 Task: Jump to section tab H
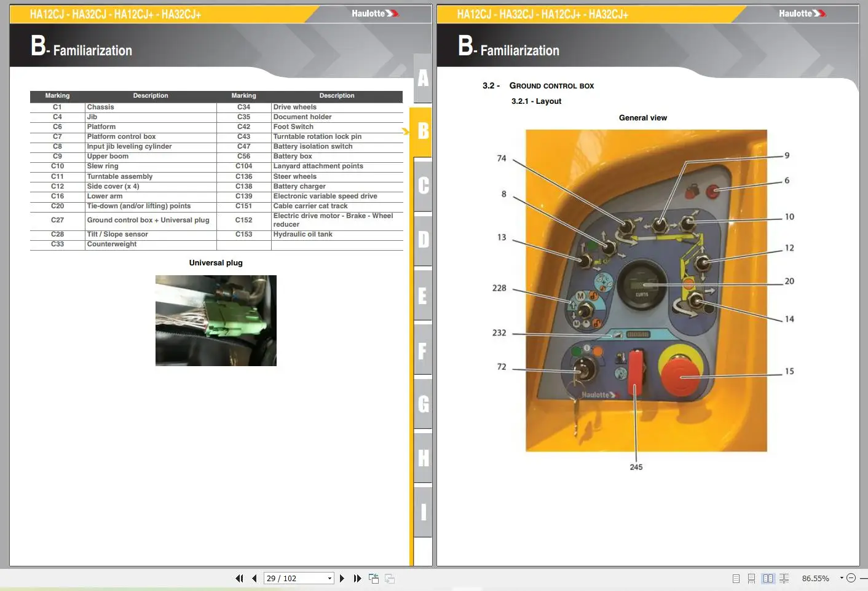pyautogui.click(x=423, y=458)
